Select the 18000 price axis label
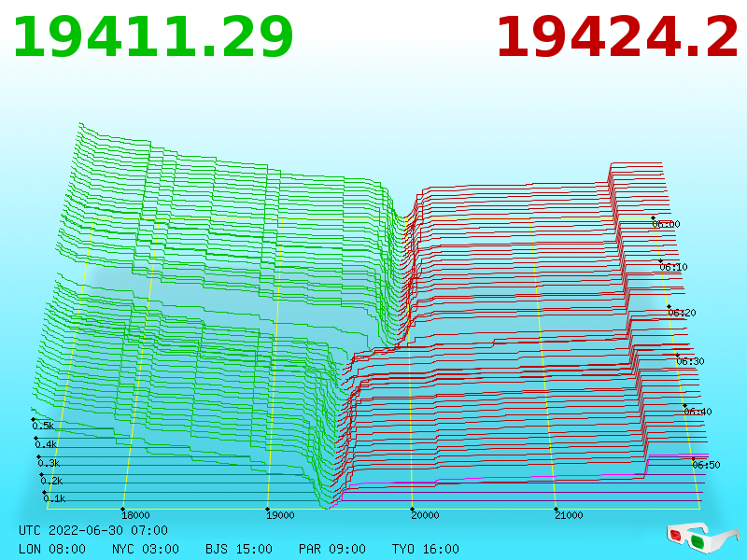Screen dimensions: 747x560 click(135, 515)
